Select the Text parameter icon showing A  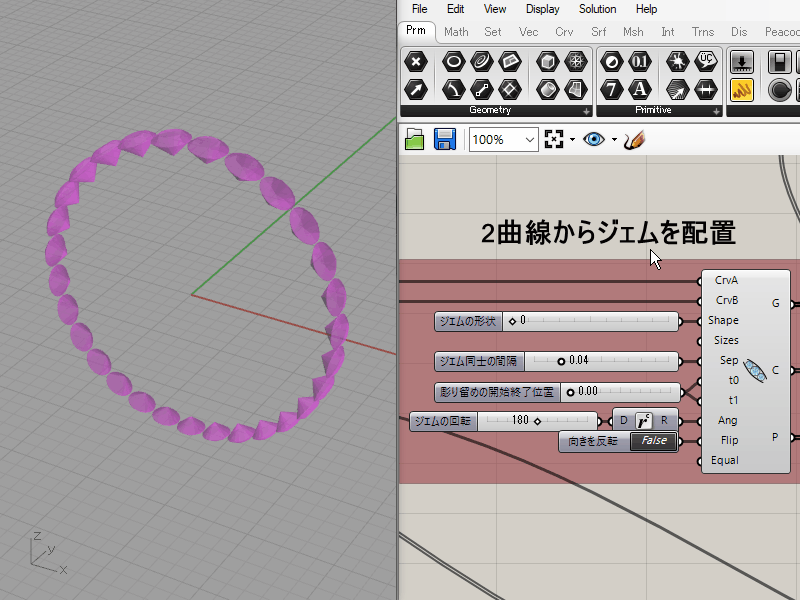pos(641,90)
